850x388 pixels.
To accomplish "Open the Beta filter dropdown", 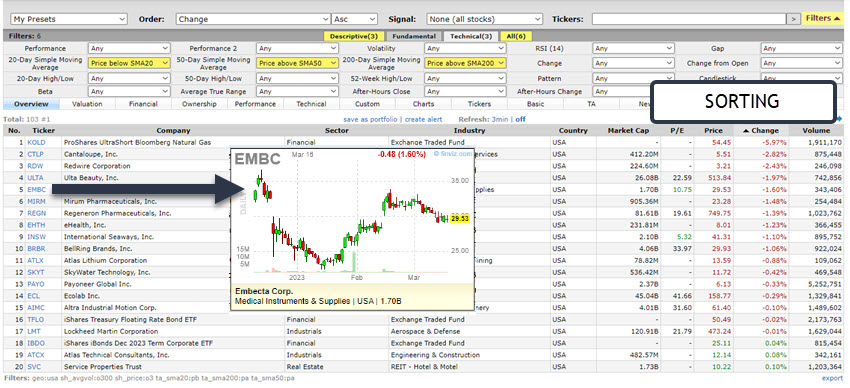I will pyautogui.click(x=129, y=92).
